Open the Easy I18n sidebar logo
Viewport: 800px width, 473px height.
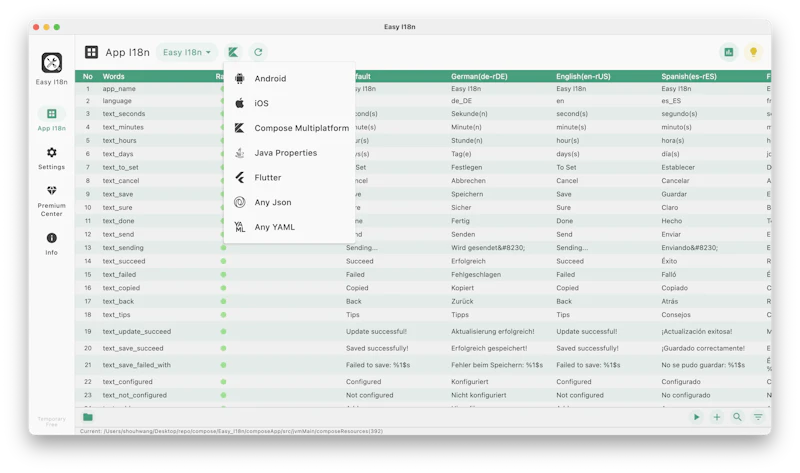52,63
